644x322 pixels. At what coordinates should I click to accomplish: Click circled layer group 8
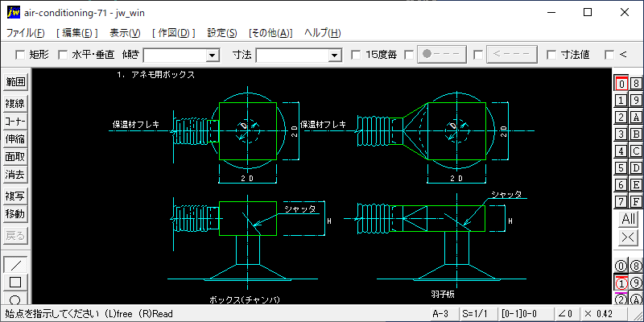click(636, 266)
